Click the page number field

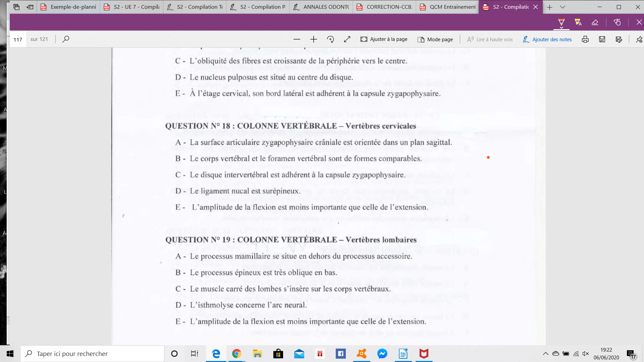pos(18,39)
